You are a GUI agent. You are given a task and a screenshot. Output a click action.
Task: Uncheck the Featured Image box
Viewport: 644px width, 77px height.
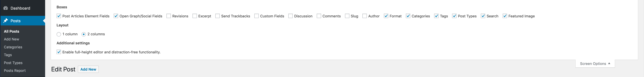(505, 16)
